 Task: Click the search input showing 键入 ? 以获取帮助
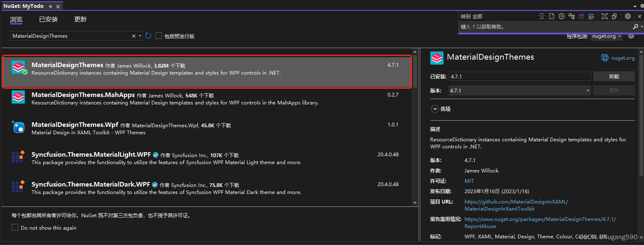[x=539, y=26]
